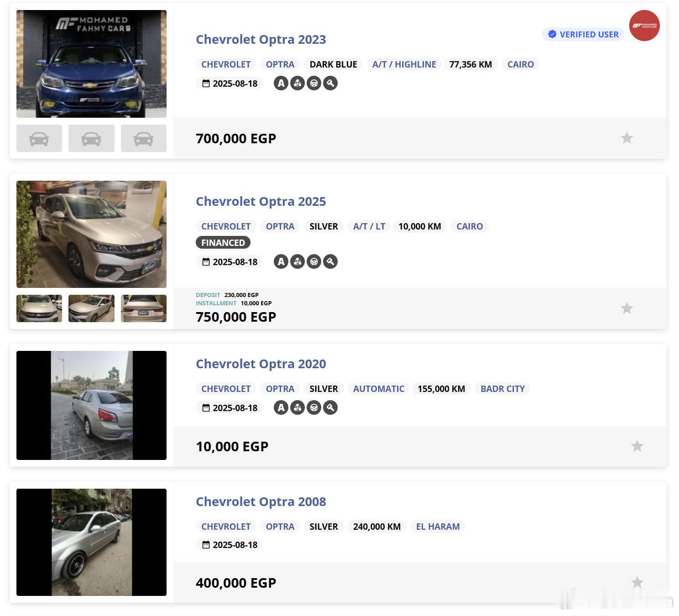The height and width of the screenshot is (616, 679).
Task: Click BADR CITY location tag
Action: pos(502,389)
